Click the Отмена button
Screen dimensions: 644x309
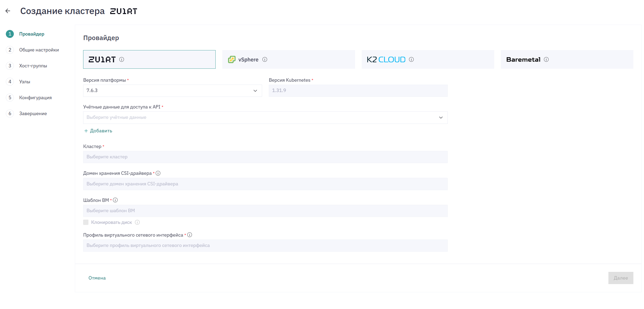[x=97, y=278]
